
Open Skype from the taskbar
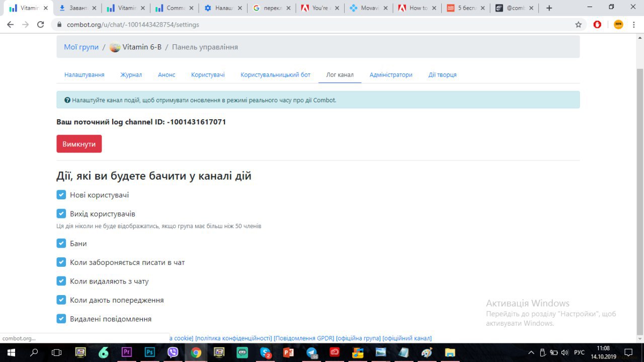[266, 352]
